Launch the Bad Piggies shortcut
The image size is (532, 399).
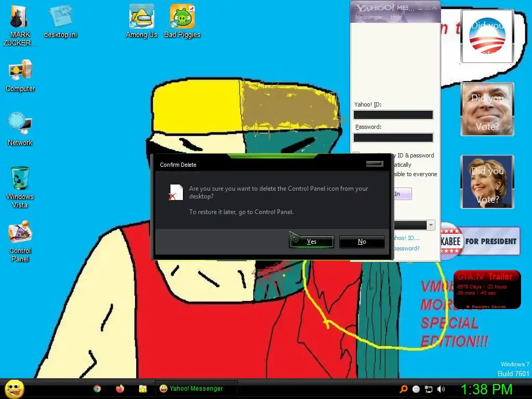coord(182,21)
